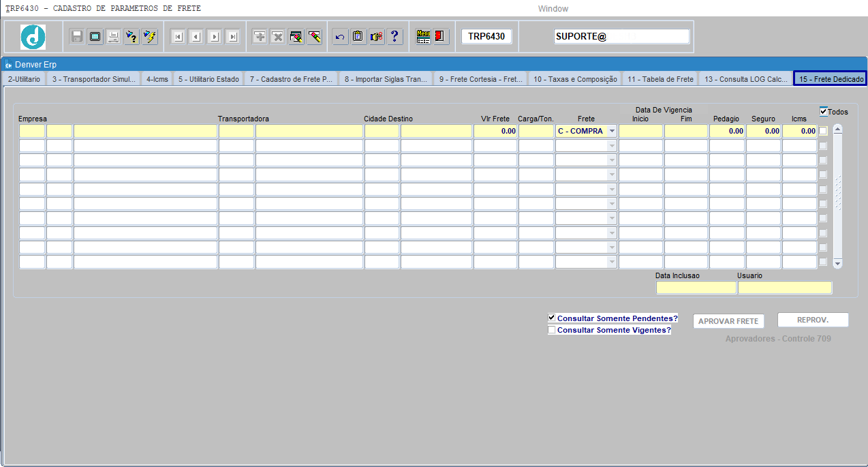Click the Delete Record X icon

278,37
